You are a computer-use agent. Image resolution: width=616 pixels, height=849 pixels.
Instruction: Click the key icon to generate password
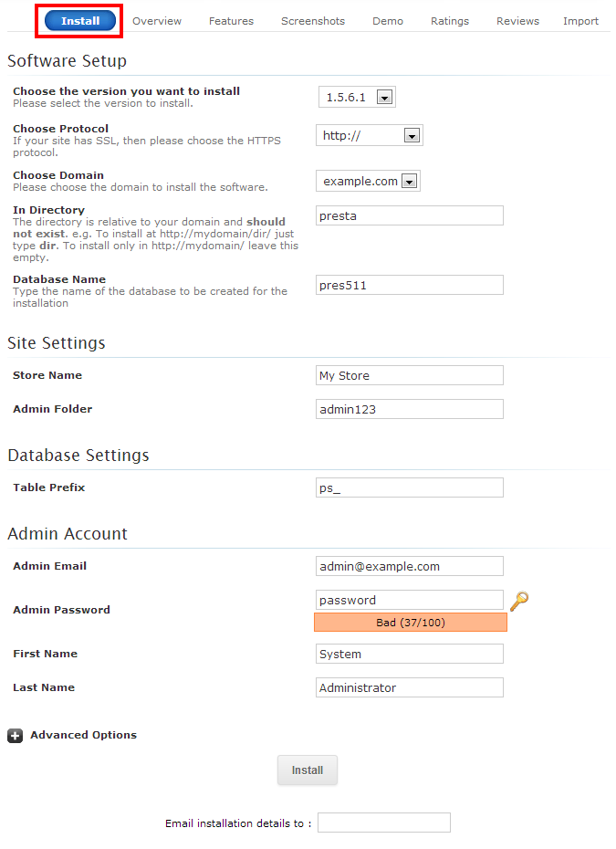point(519,601)
